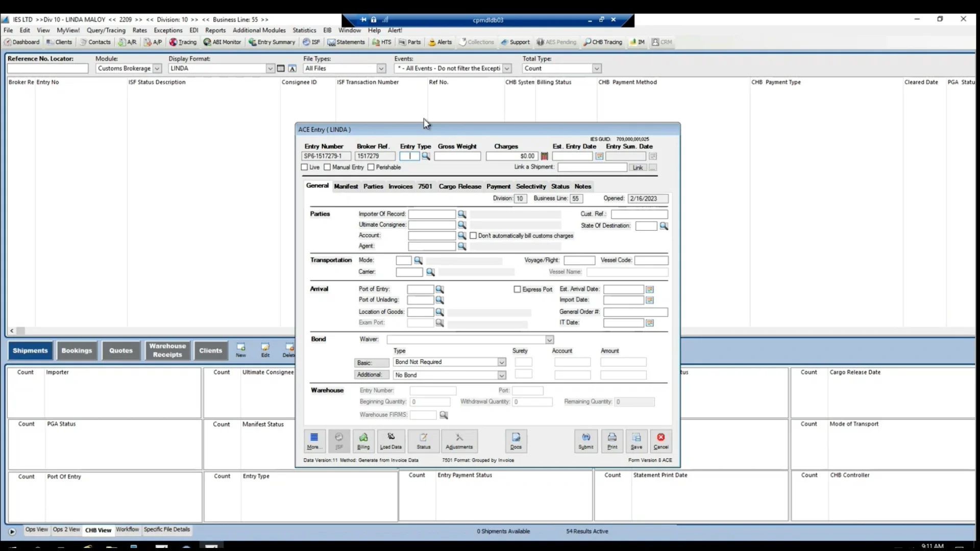Click the Warehouse Receipts button

pyautogui.click(x=167, y=350)
